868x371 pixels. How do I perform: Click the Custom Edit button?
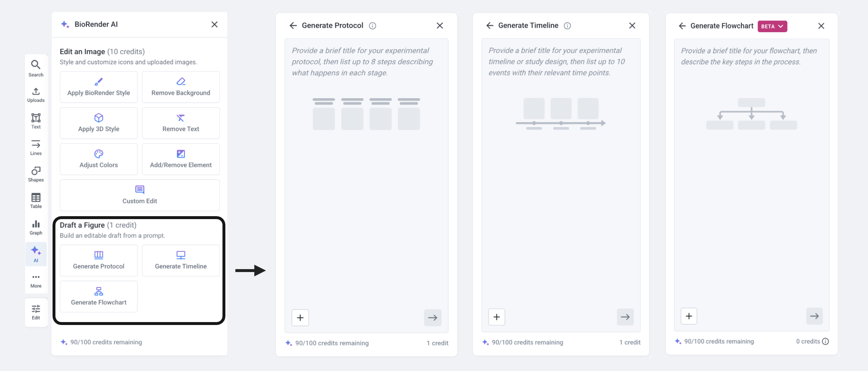point(140,195)
